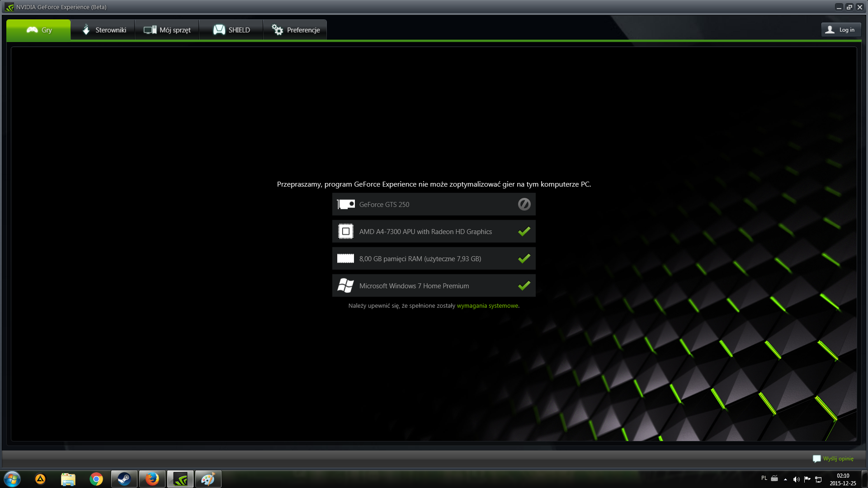The height and width of the screenshot is (488, 868).
Task: Click the RAM memory module icon
Action: tap(346, 258)
